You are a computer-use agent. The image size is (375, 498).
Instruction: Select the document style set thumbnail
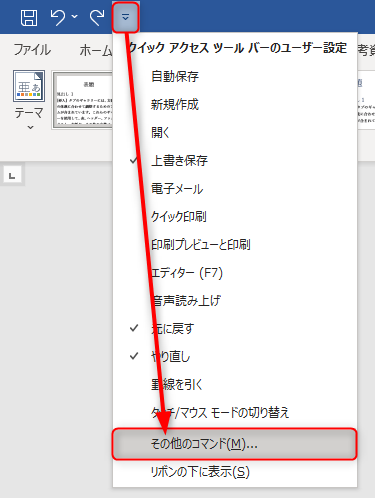83,99
